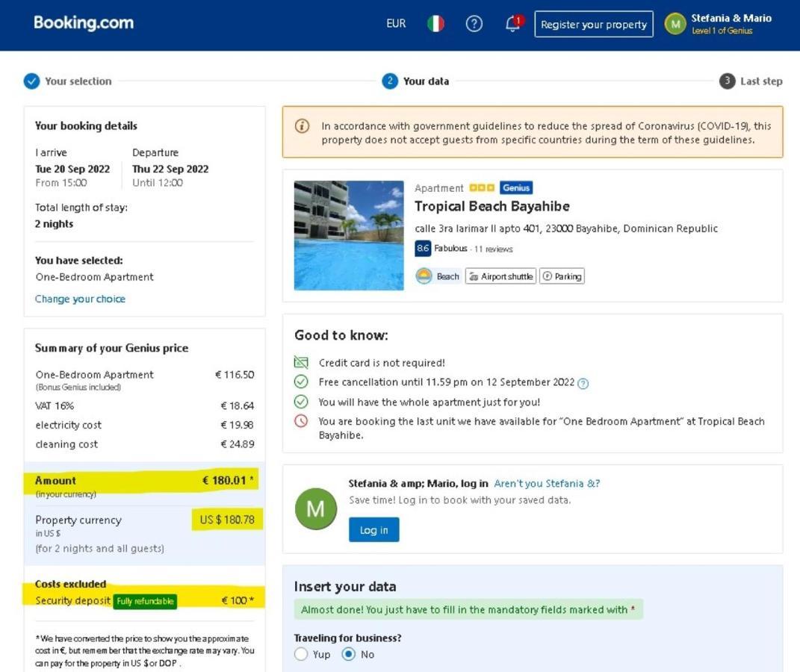Viewport: 800px width, 672px height.
Task: Click the 2 nights stay length
Action: click(54, 224)
